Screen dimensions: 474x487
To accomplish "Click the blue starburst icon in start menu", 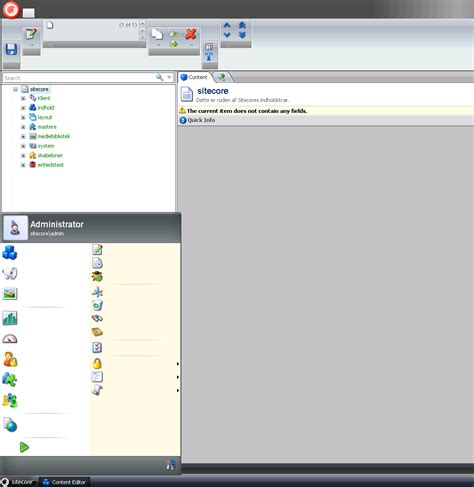I will coord(97,292).
